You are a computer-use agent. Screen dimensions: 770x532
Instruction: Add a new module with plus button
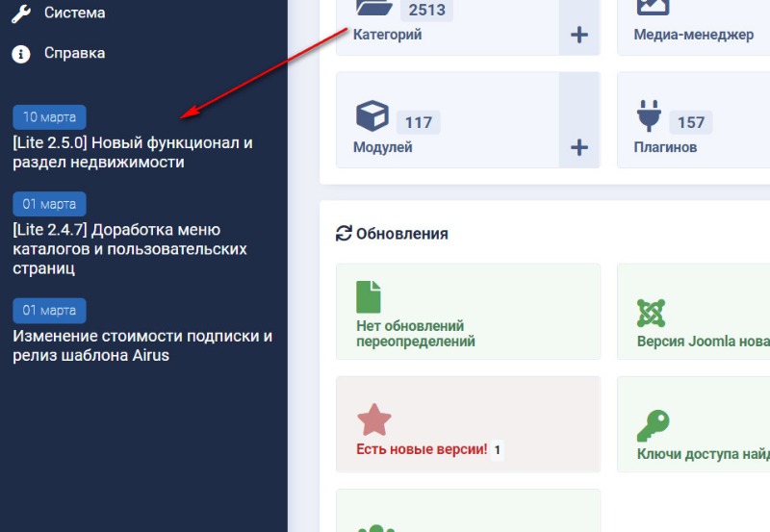[578, 147]
